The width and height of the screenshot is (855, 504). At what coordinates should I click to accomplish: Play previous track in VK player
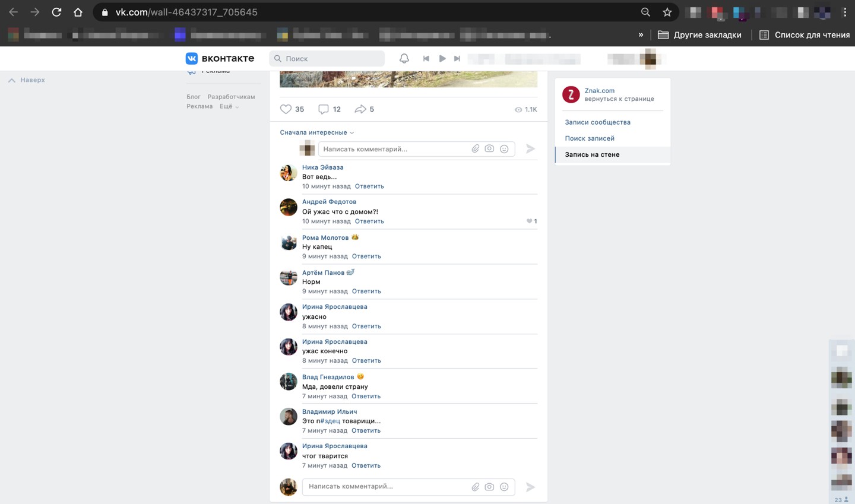[x=426, y=58]
